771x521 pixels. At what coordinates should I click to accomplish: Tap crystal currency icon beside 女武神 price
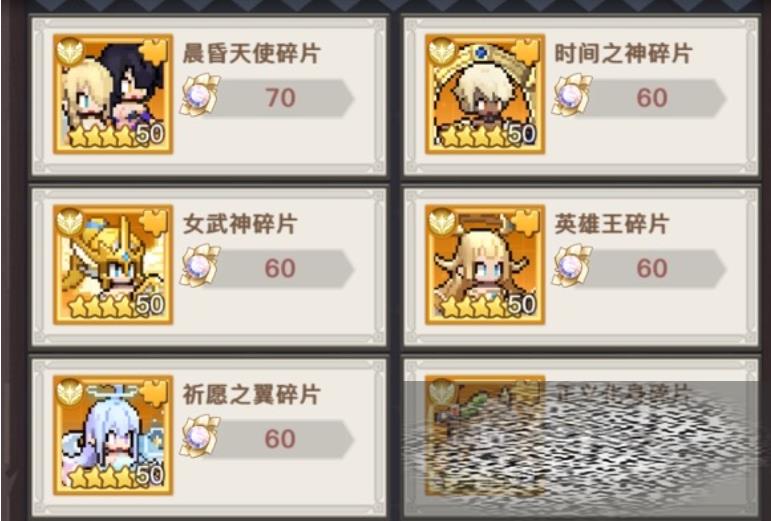(200, 266)
